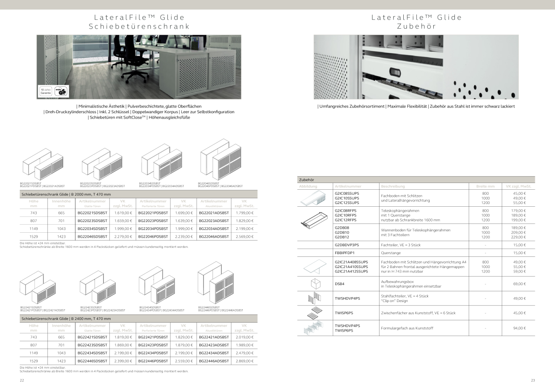The height and width of the screenshot is (392, 555).
Task: Click 'Fachteiler, VE = 3 Stück' description
Action: [401, 245]
